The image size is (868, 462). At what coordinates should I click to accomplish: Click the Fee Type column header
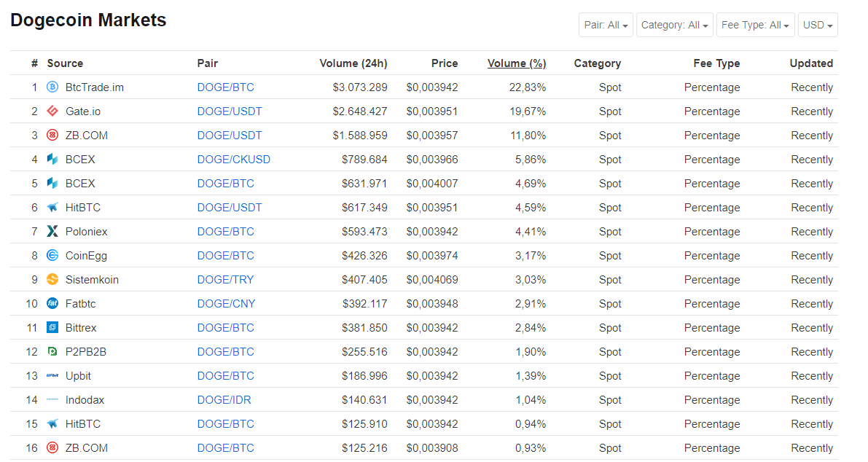coord(716,63)
